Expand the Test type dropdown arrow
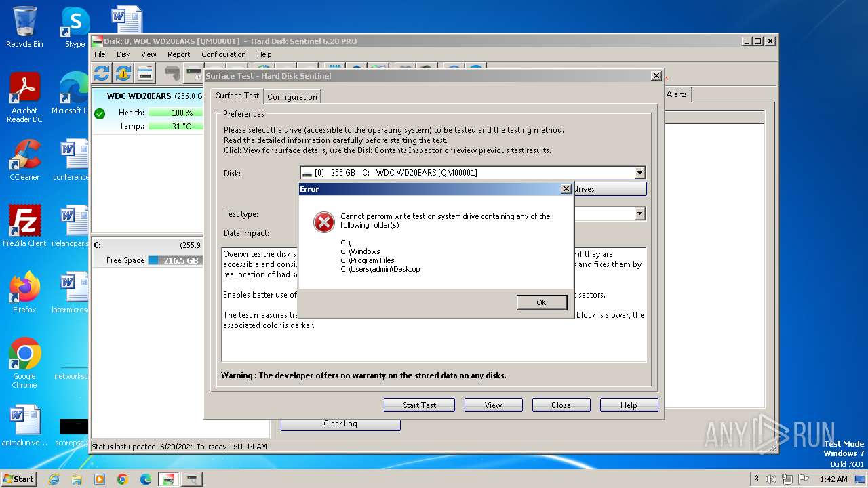This screenshot has height=488, width=868. point(639,213)
